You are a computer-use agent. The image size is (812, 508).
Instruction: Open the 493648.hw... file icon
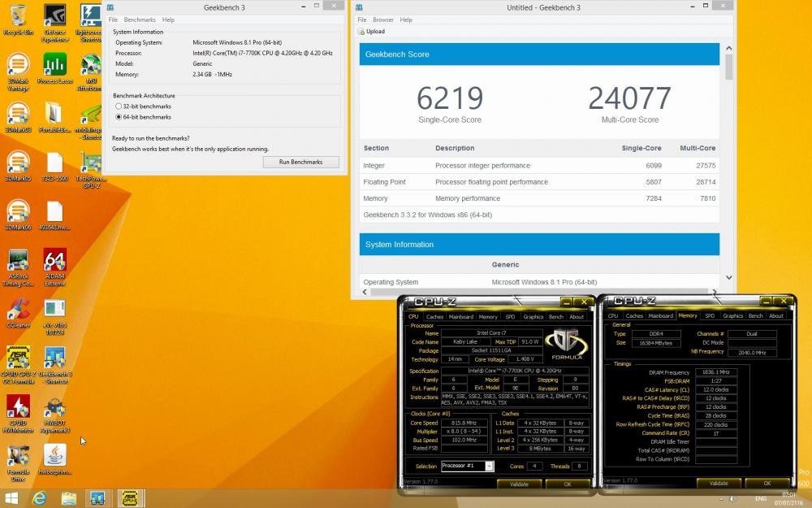[55, 215]
